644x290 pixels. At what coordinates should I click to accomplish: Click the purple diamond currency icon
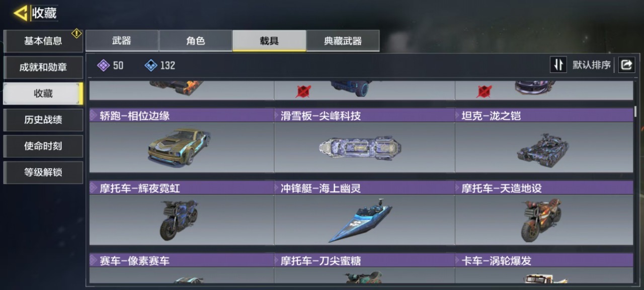coord(103,65)
